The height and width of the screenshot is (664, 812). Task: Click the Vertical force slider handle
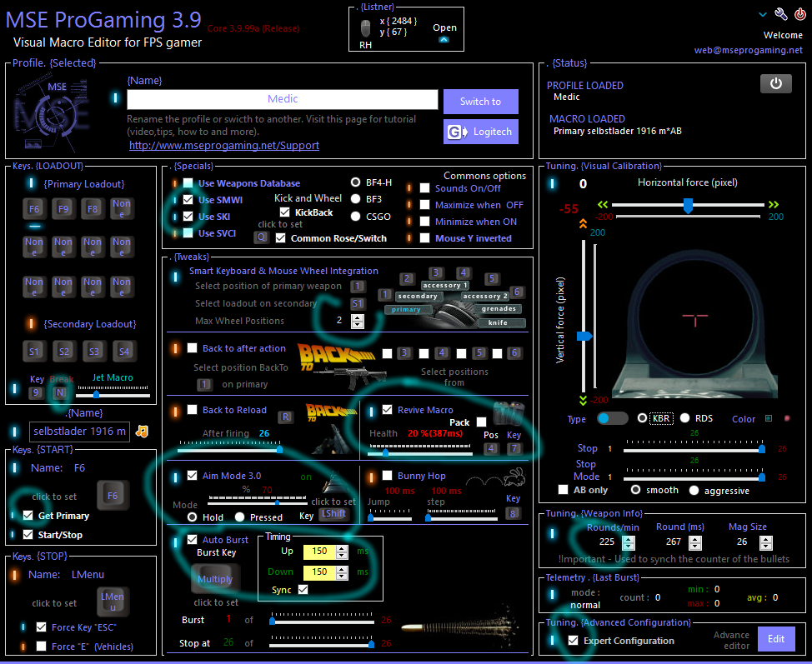click(x=584, y=336)
